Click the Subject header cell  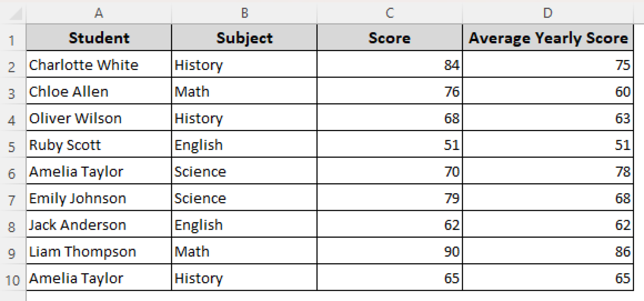click(244, 38)
